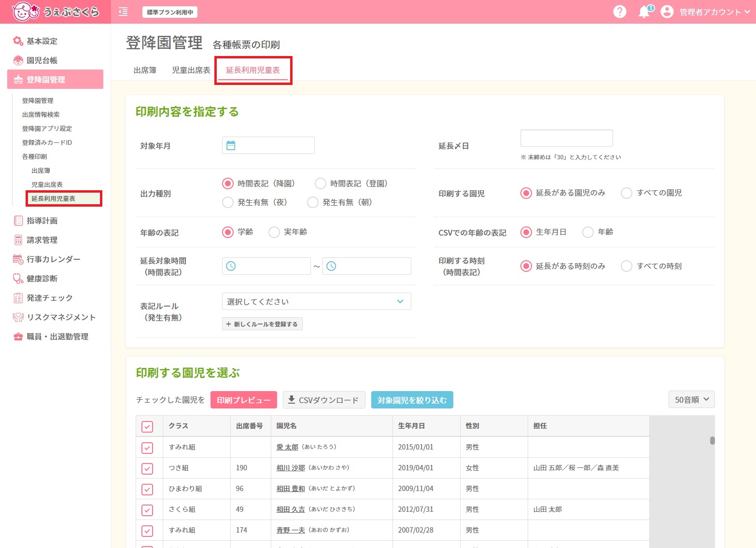Toggle the select-all checkbox in the table header

pos(147,426)
